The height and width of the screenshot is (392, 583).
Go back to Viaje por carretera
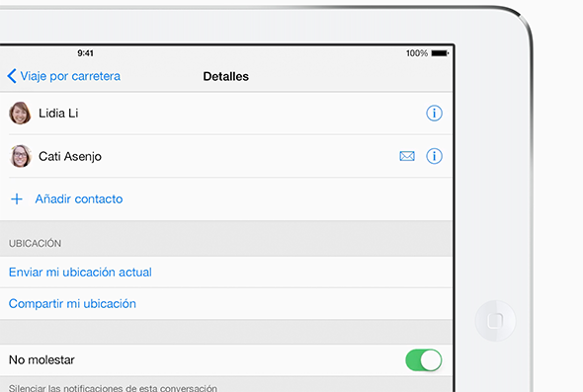click(63, 76)
